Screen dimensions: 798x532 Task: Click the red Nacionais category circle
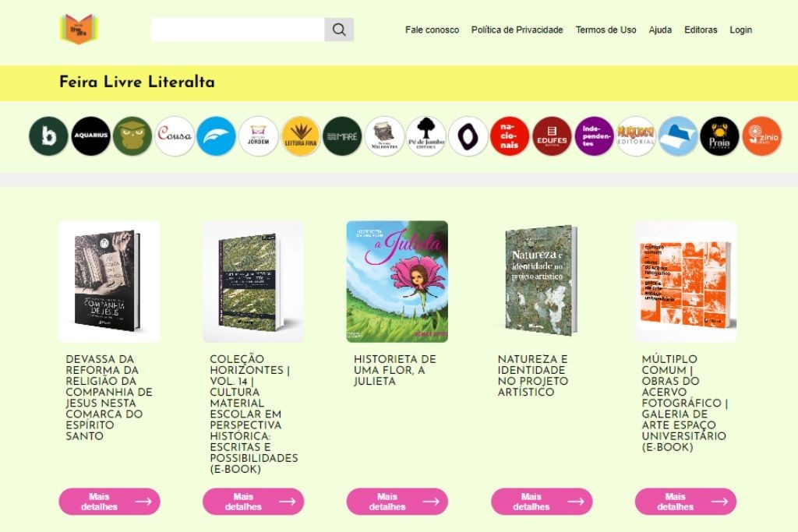[510, 136]
